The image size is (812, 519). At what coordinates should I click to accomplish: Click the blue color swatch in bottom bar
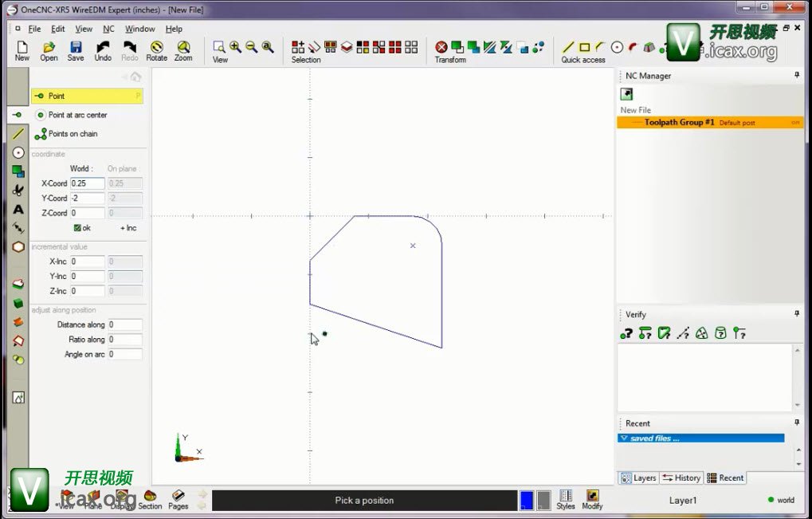[x=526, y=500]
